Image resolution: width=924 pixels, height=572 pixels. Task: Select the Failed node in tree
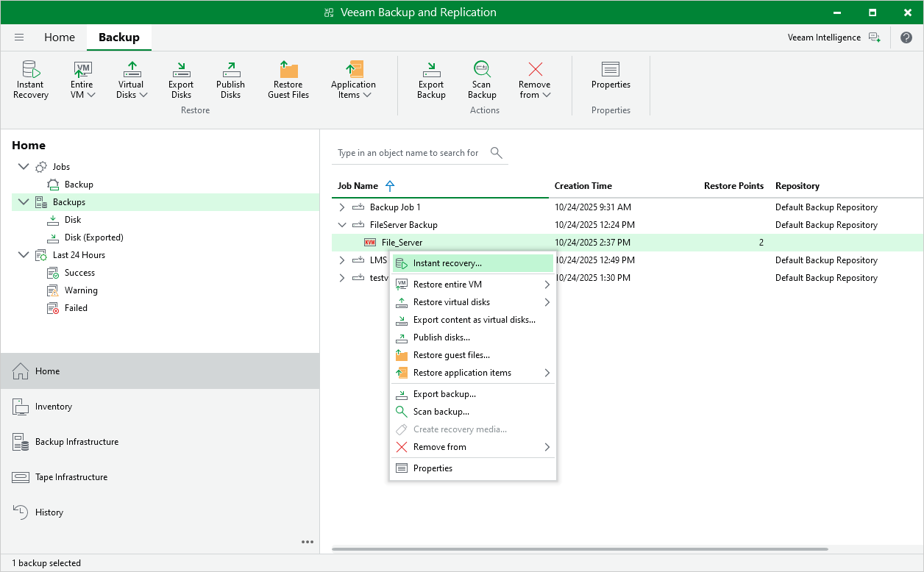pos(76,308)
